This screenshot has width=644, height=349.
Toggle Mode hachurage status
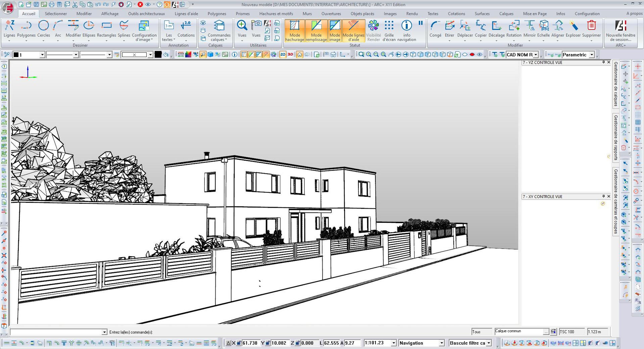295,30
